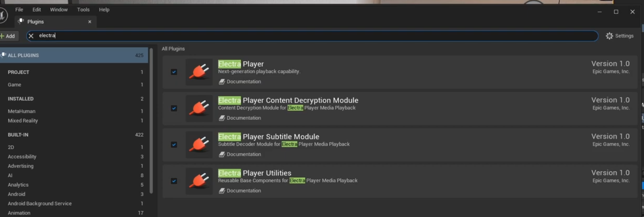Select the 2D category

tap(74, 147)
